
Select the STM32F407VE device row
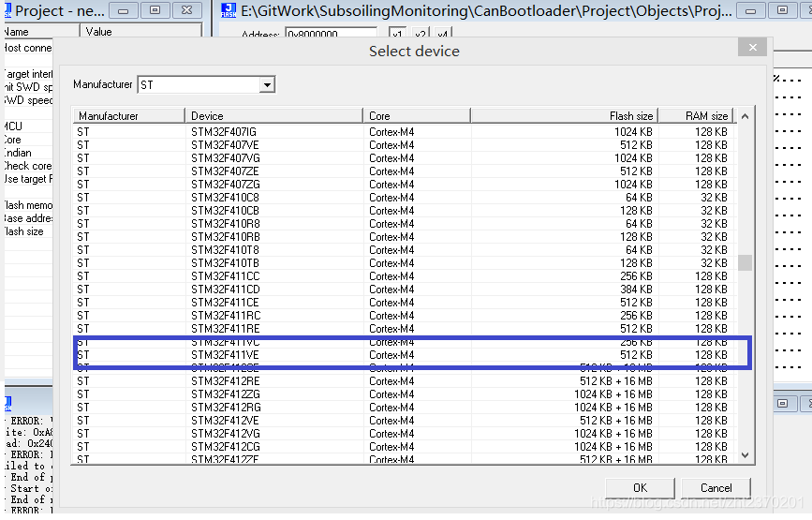click(x=404, y=145)
